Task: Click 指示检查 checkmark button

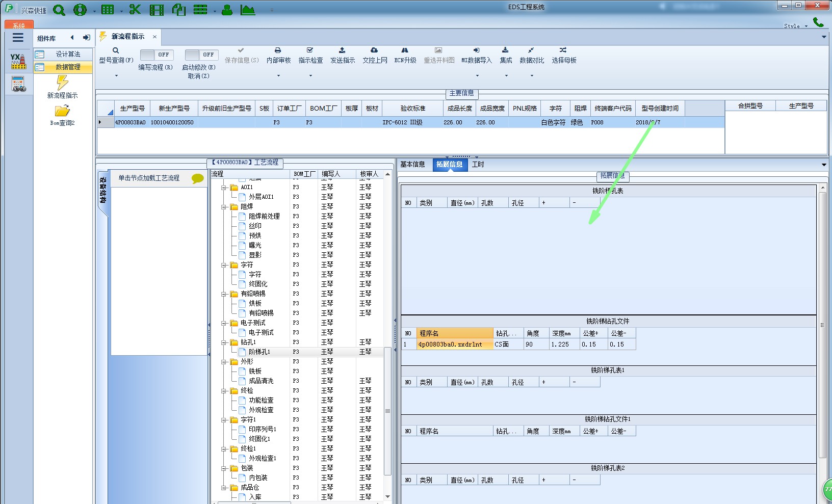Action: pyautogui.click(x=310, y=55)
